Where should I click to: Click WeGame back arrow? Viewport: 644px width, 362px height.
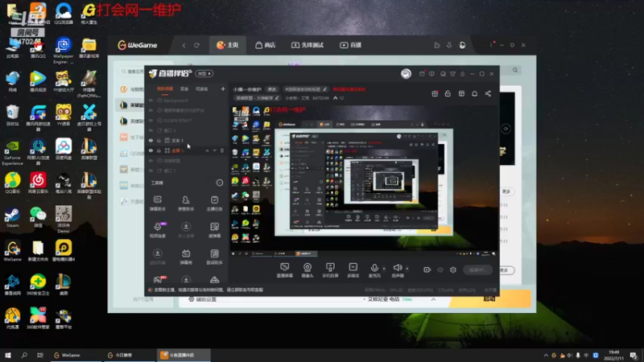[184, 45]
